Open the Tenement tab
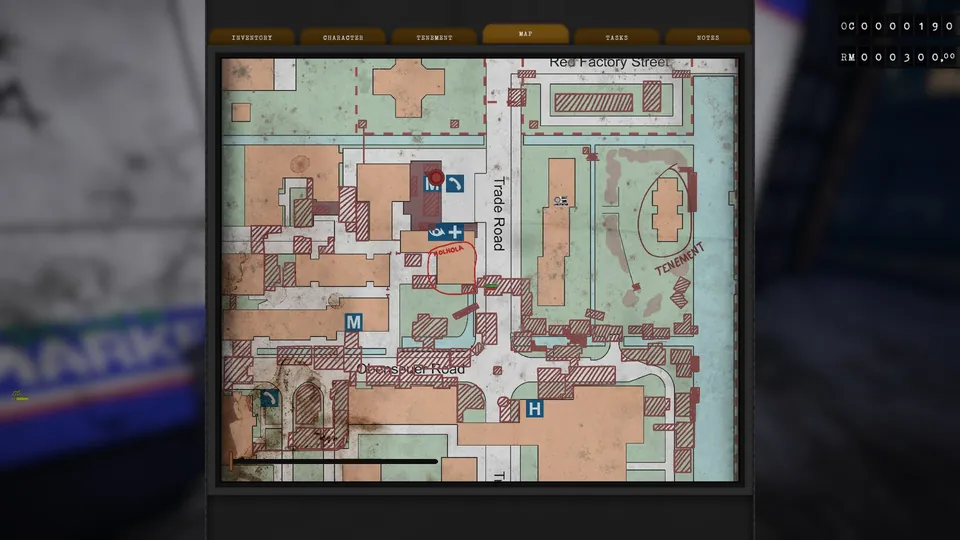The image size is (960, 540). coord(434,37)
